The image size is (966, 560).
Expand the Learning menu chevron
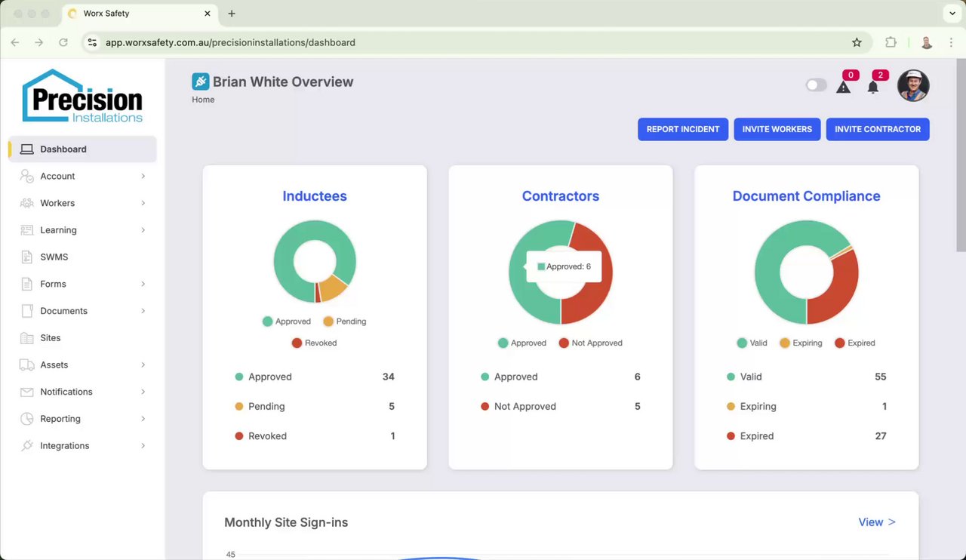pyautogui.click(x=143, y=230)
